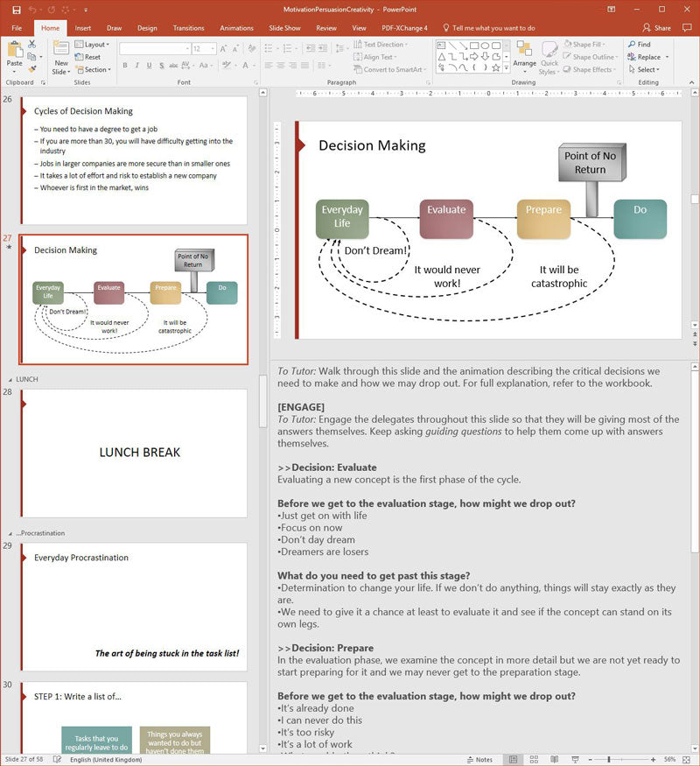Click the Decrease List Level icon
Viewport: 700px width, 766px height.
tap(310, 48)
